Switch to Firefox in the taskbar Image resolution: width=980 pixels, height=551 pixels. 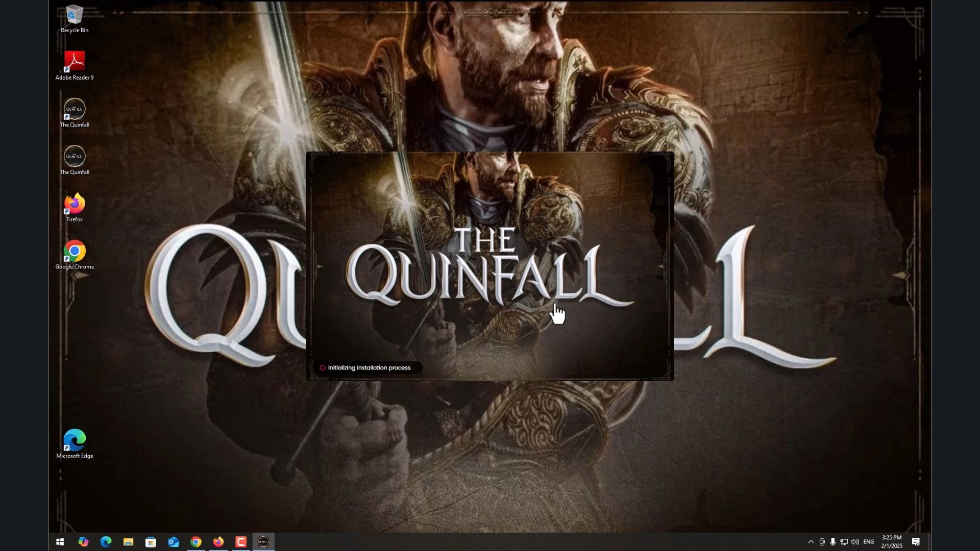(x=218, y=542)
